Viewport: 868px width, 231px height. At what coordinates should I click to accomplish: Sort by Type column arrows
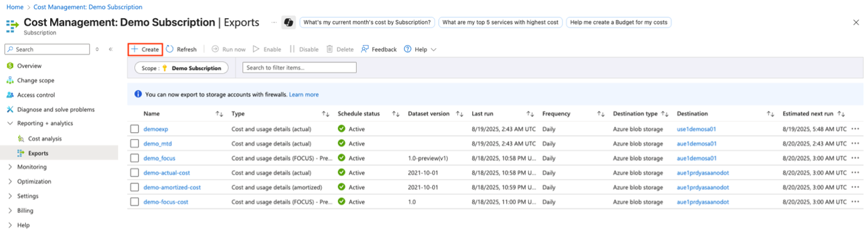[x=325, y=114]
